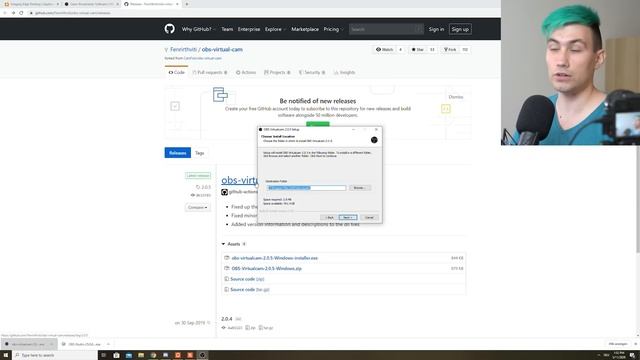The width and height of the screenshot is (640, 360).
Task: Open options arrow for OBS-Studio download
Action: click(108, 344)
